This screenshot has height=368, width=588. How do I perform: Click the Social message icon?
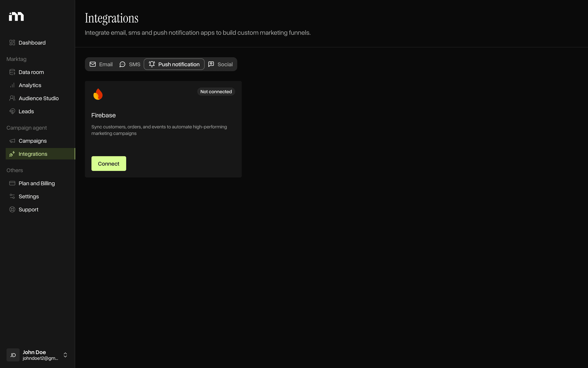point(211,64)
